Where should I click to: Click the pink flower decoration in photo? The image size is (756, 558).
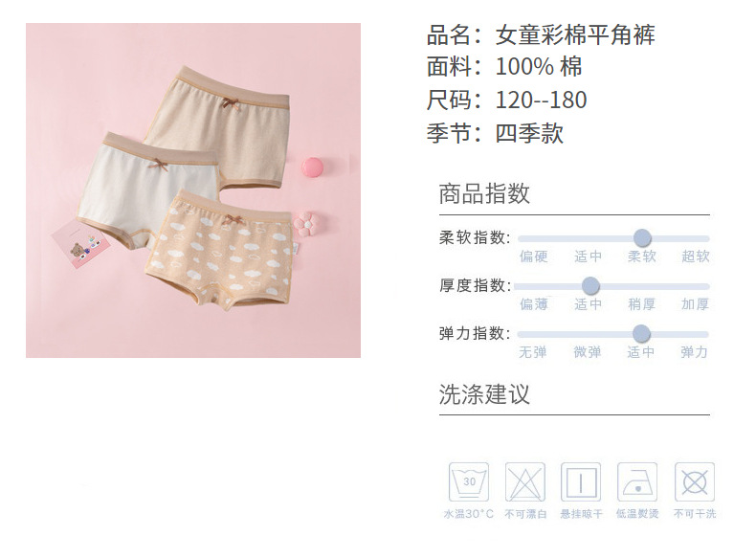point(306,223)
